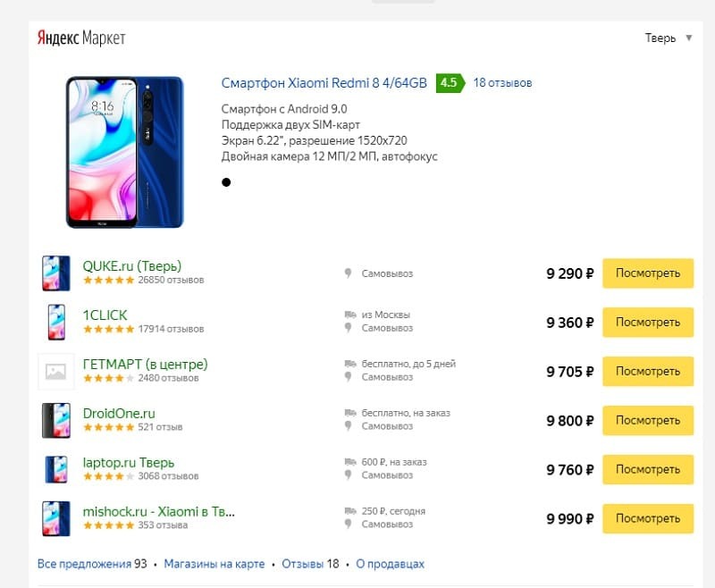Open the 18 отзывов reviews link
Viewport: 715px width, 588px height.
502,83
